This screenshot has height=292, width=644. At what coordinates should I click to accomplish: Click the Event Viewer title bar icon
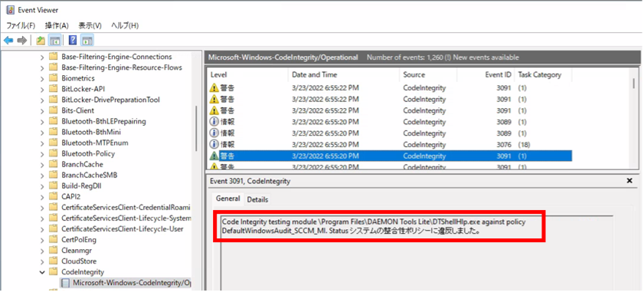click(x=11, y=10)
